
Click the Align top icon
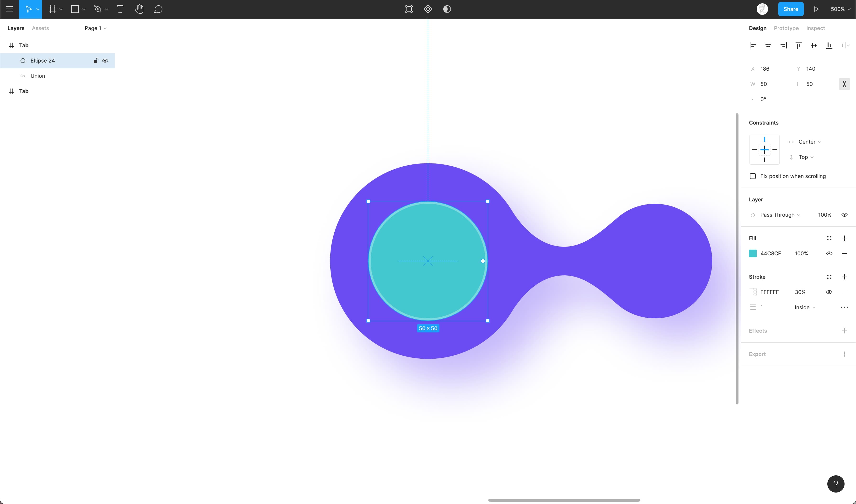click(799, 45)
